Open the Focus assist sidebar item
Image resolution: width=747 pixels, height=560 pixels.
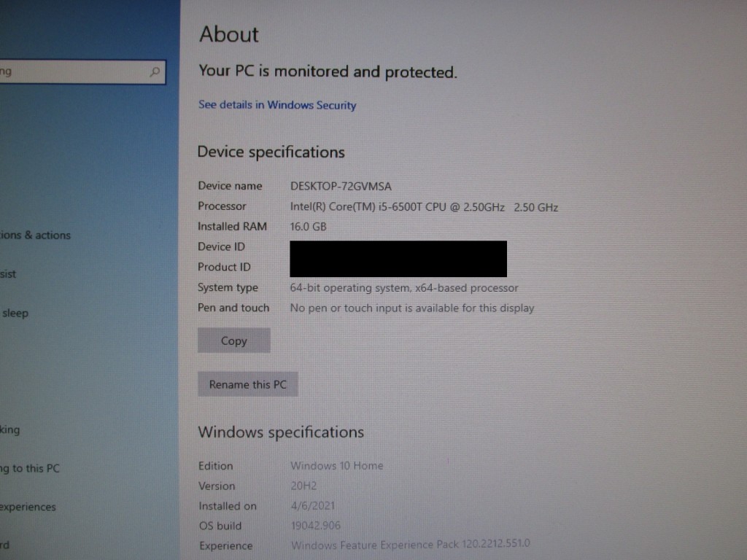tap(8, 274)
